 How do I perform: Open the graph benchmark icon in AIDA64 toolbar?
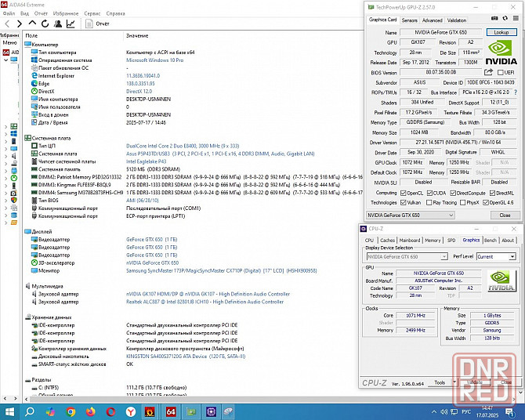coord(71,24)
